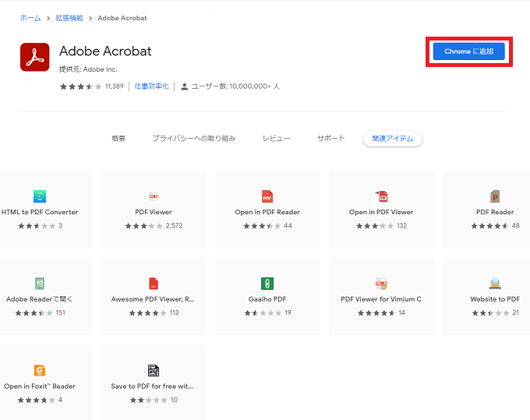
Task: Select the 関連アイテム tab
Action: coord(393,139)
